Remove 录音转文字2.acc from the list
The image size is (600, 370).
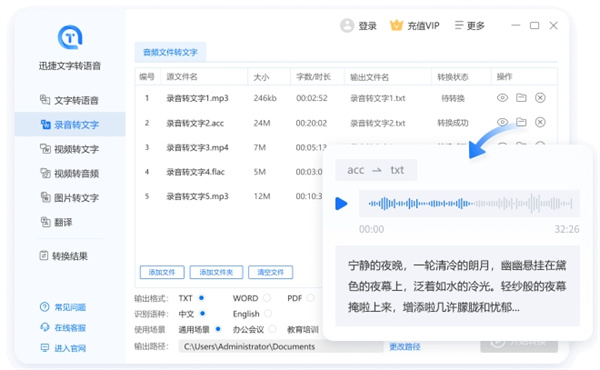540,122
